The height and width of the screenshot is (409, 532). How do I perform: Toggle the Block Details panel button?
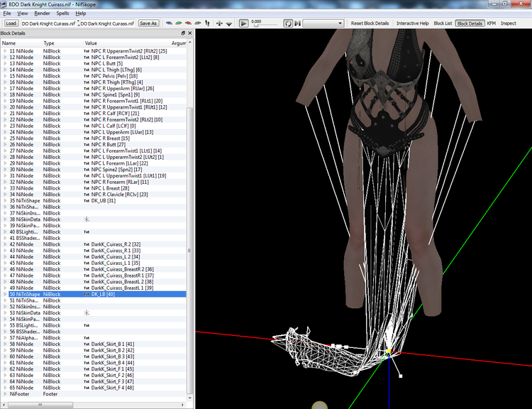[470, 23]
